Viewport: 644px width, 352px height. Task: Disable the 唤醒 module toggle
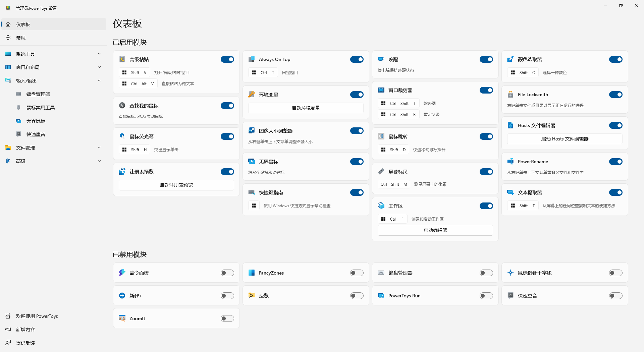[x=486, y=59]
